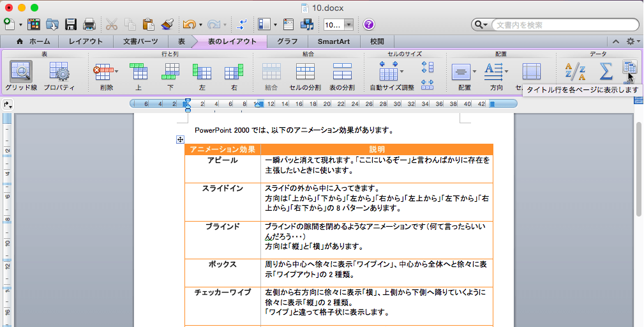This screenshot has width=644, height=327.
Task: Collapse the ribbon with the chevron arrow
Action: pos(616,42)
